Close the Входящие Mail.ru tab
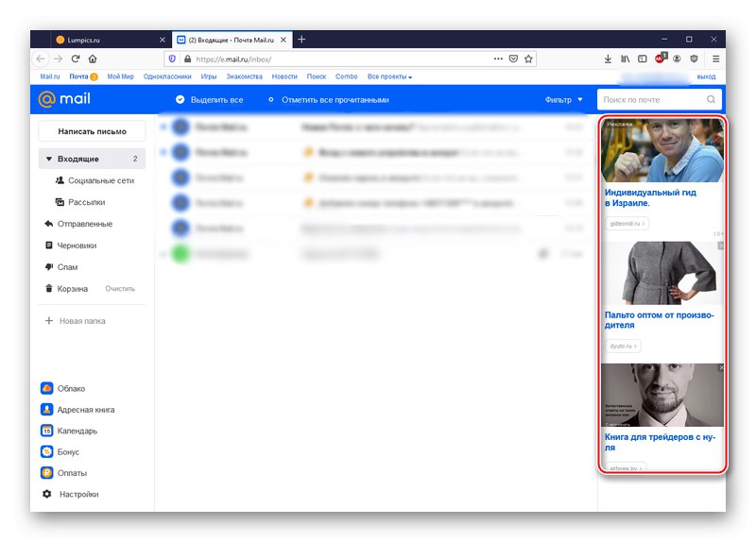Image resolution: width=756 pixels, height=542 pixels. pos(284,40)
